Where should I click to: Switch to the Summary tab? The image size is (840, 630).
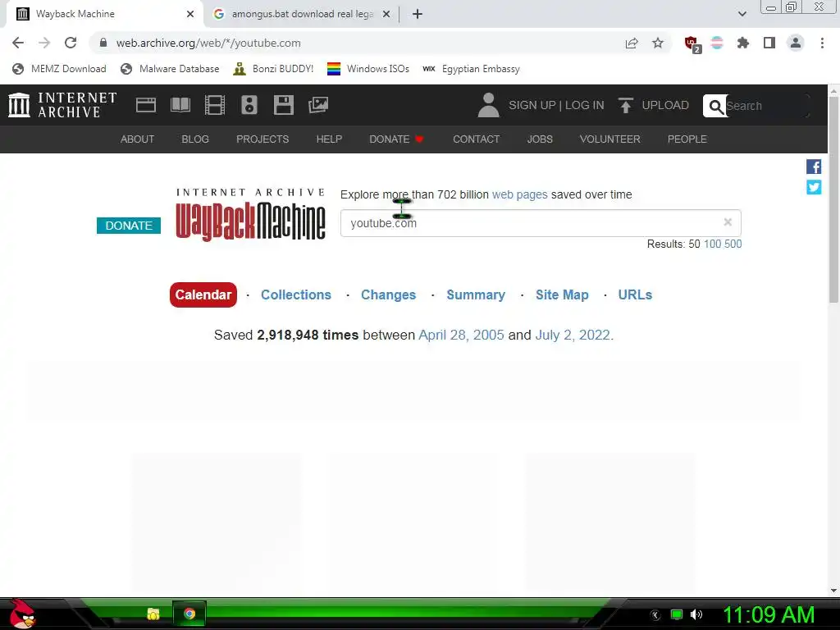point(476,294)
